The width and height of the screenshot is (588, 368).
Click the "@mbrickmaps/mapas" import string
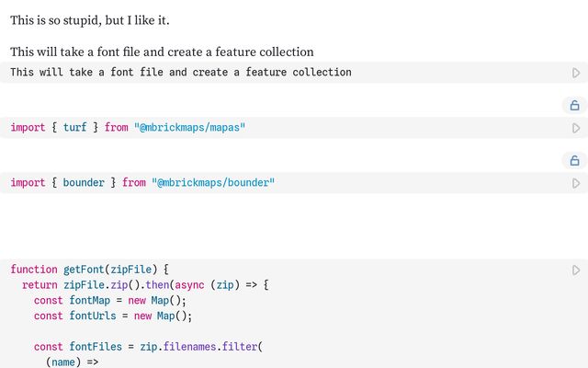coord(189,128)
